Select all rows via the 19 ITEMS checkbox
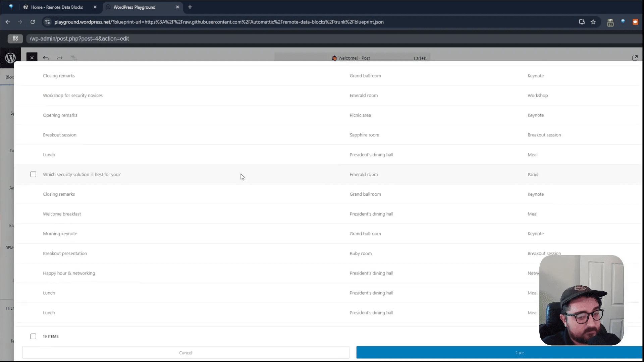Image resolution: width=644 pixels, height=362 pixels. [x=33, y=336]
